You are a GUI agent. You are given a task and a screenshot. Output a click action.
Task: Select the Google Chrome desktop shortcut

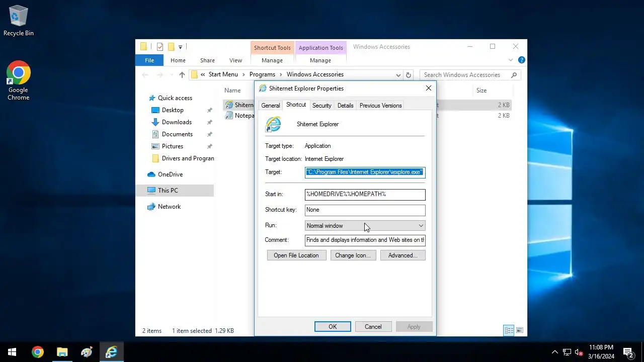point(19,81)
